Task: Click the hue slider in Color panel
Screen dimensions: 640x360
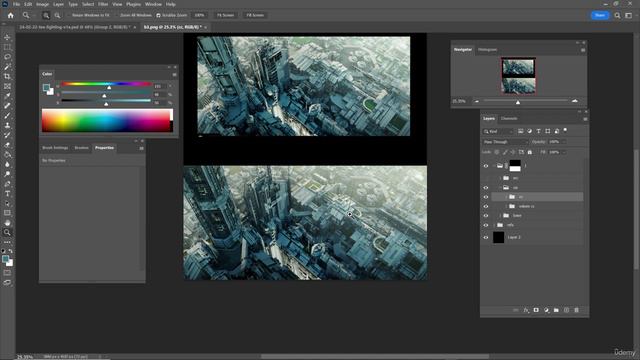Action: coord(106,84)
